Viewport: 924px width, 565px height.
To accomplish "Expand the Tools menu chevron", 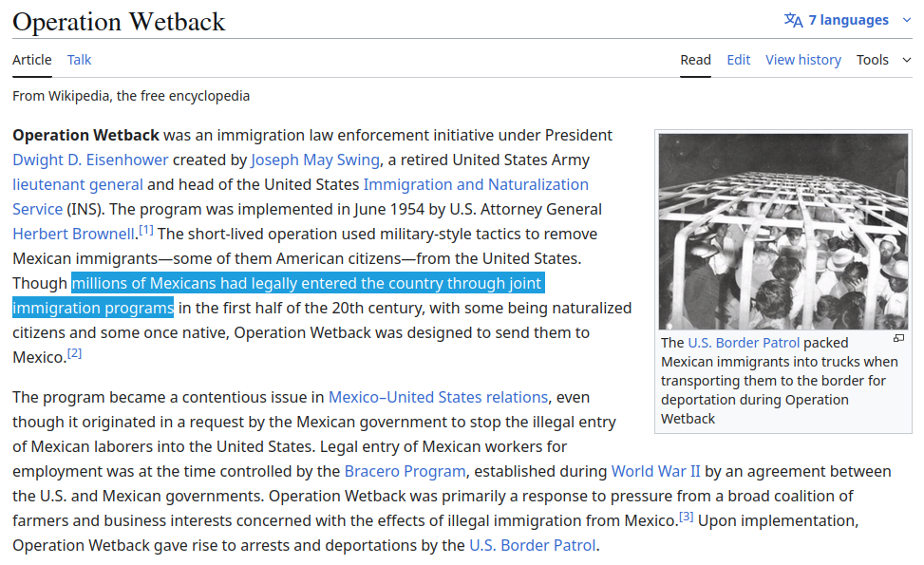I will click(907, 60).
